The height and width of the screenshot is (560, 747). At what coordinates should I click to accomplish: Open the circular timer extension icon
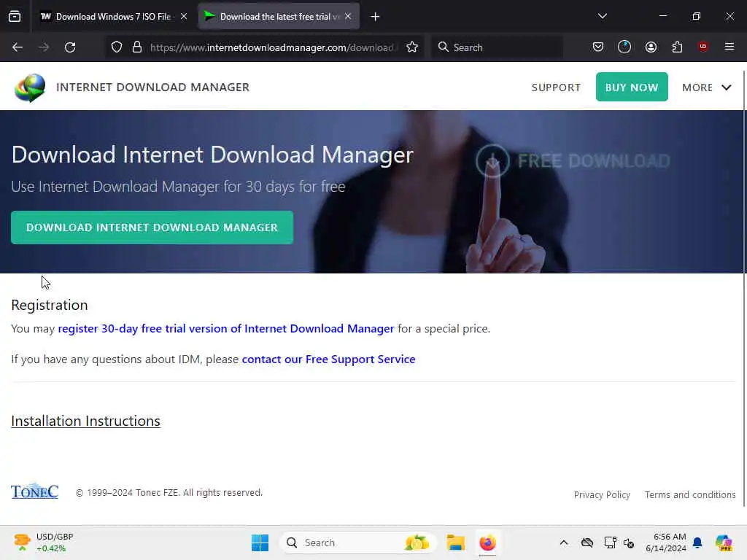click(x=624, y=47)
